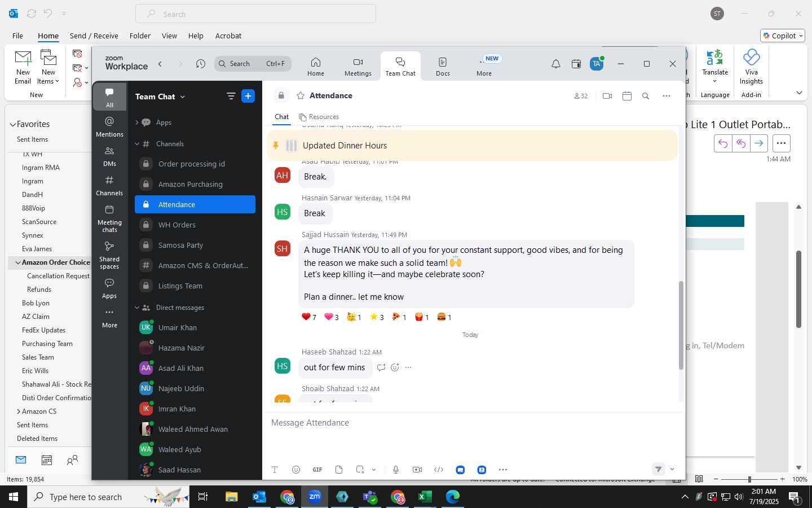Open Shared spaces in the Zoom sidebar
Screen dimensions: 812x508
click(x=109, y=255)
